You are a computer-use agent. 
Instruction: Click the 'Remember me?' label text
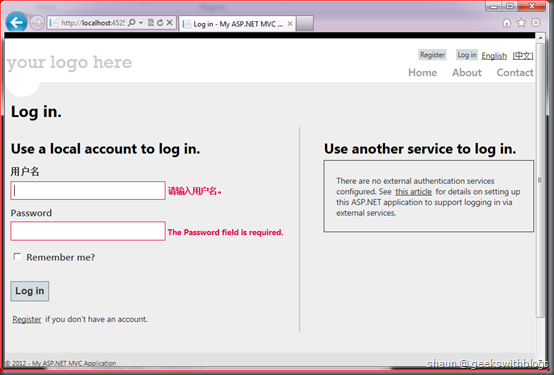[61, 257]
